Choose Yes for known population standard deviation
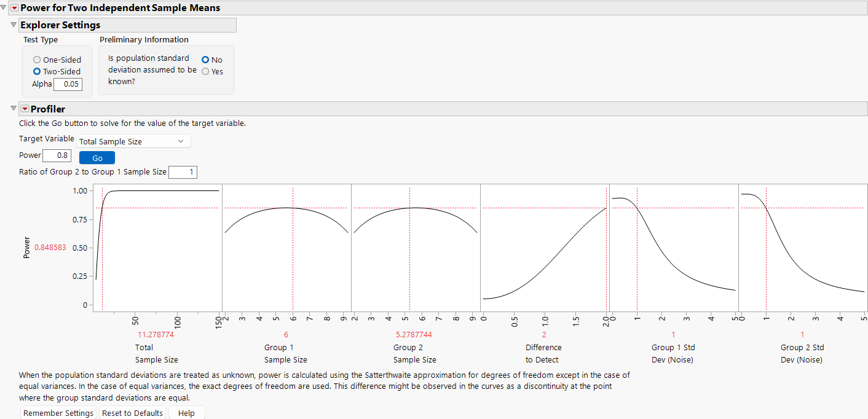868x419 pixels. [205, 71]
